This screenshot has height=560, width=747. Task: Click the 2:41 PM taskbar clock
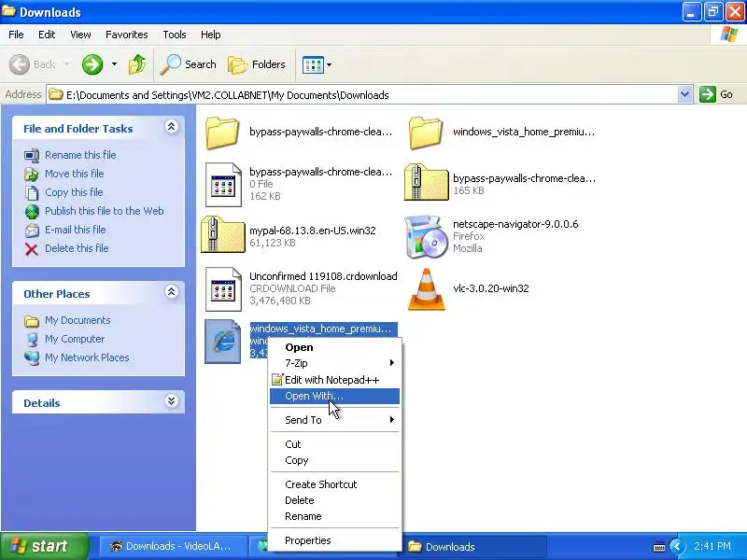point(712,547)
